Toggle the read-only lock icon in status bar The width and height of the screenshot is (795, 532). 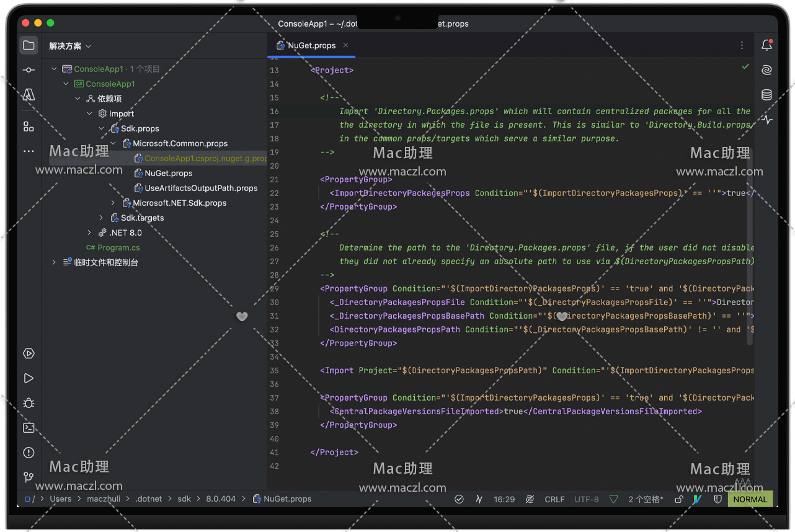(679, 499)
